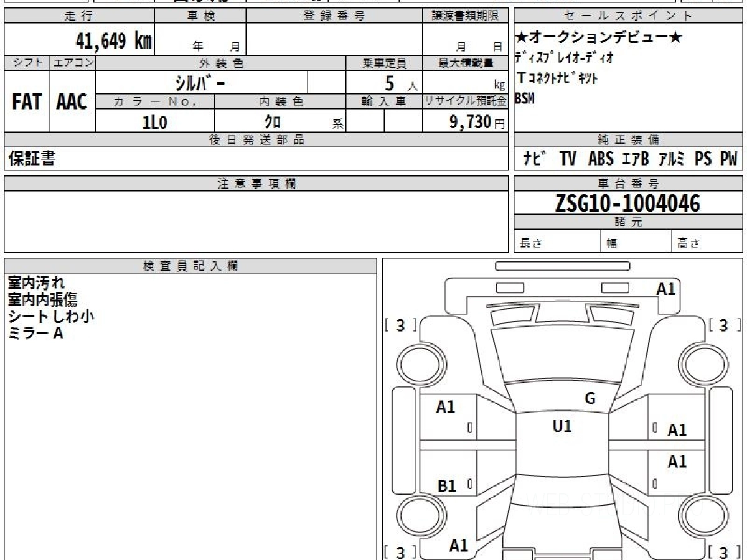The image size is (747, 560).
Task: Select the mileage value 41,649 km
Action: (x=114, y=41)
